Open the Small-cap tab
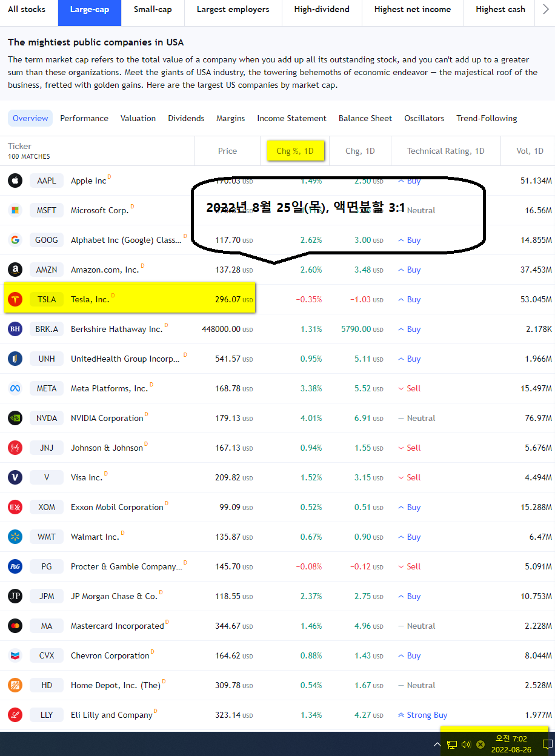This screenshot has width=555, height=756. [153, 10]
